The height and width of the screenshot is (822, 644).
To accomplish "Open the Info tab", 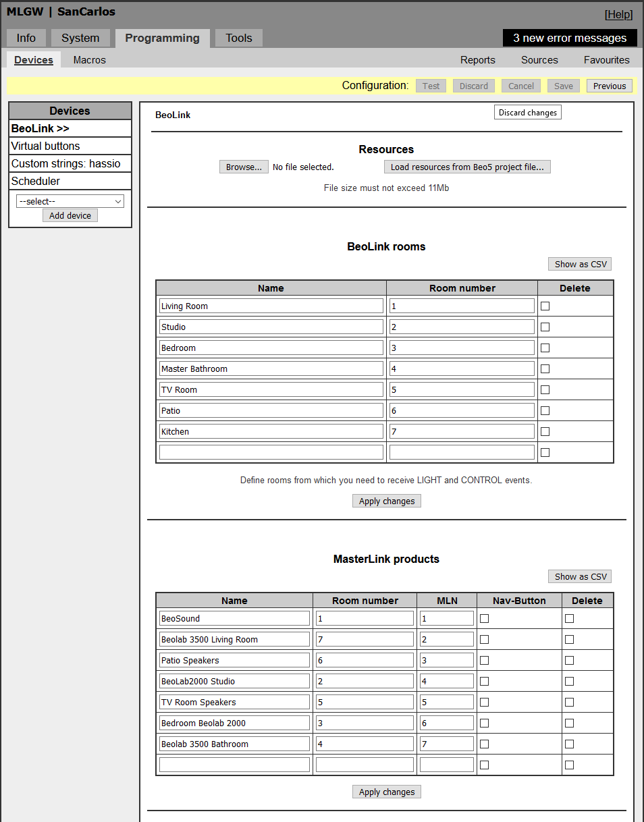I will (26, 38).
